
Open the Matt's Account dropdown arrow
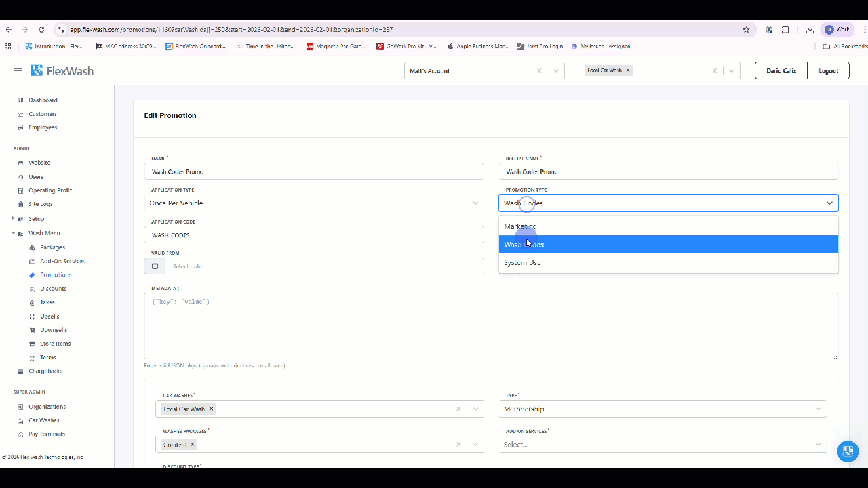tap(556, 70)
